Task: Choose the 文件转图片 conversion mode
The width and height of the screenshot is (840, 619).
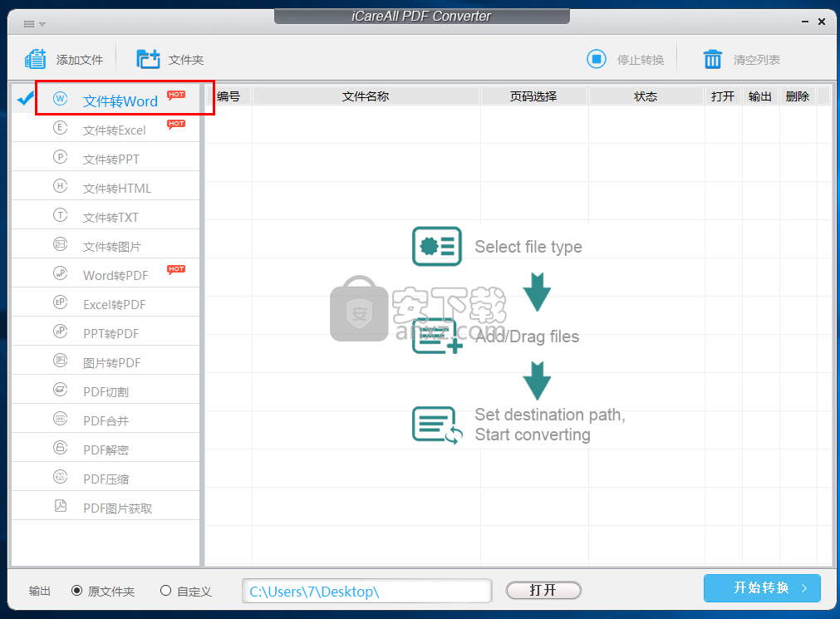Action: click(106, 244)
